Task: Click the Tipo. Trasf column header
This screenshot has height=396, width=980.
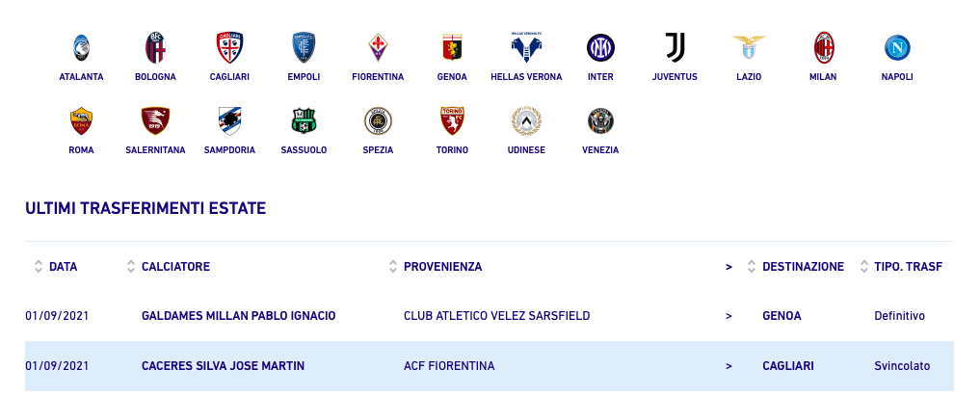Action: click(908, 267)
